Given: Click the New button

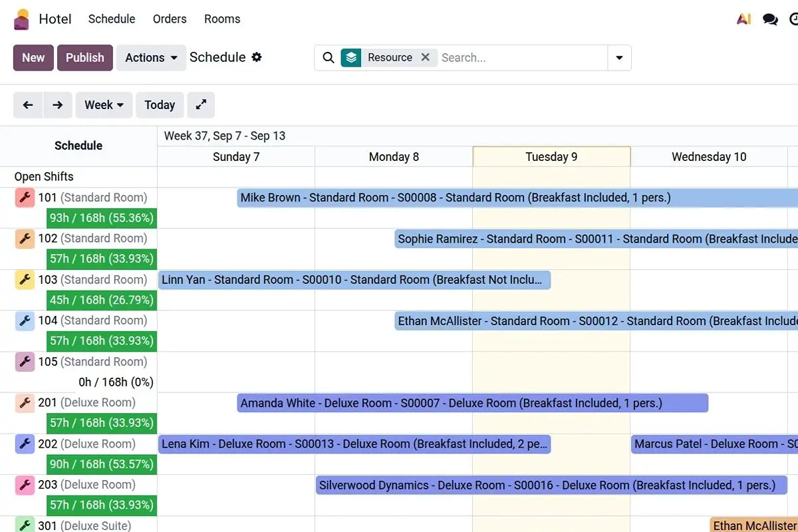Looking at the screenshot, I should tap(33, 58).
